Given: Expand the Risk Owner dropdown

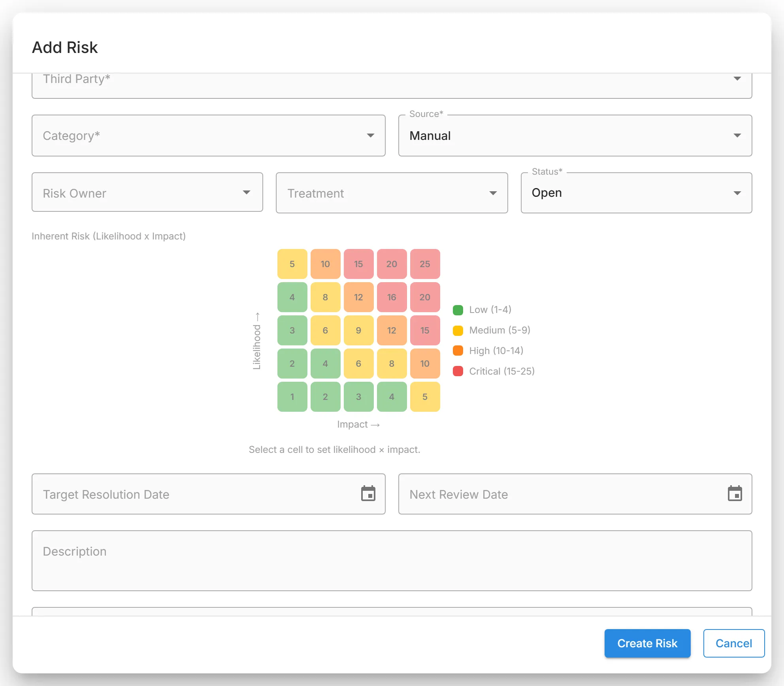Looking at the screenshot, I should 147,192.
